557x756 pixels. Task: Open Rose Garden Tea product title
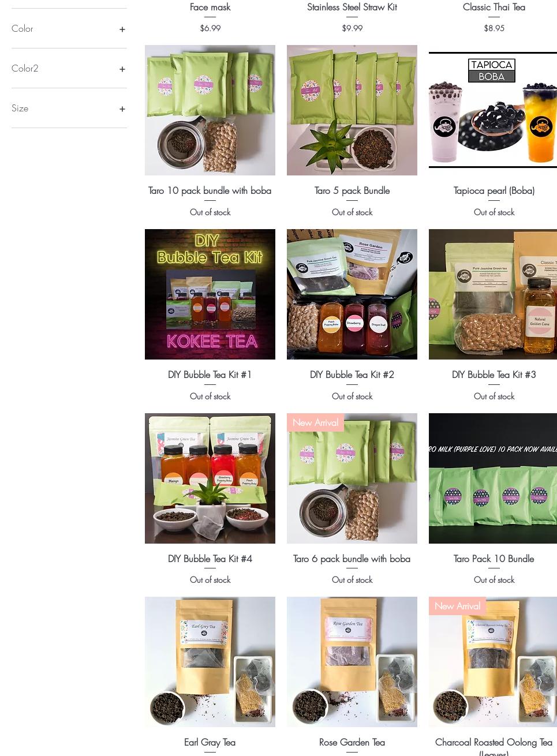point(352,742)
